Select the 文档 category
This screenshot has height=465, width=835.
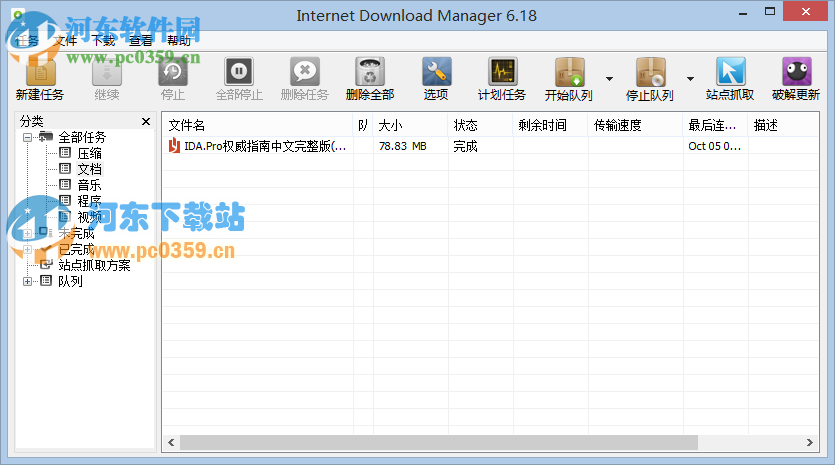[x=89, y=169]
